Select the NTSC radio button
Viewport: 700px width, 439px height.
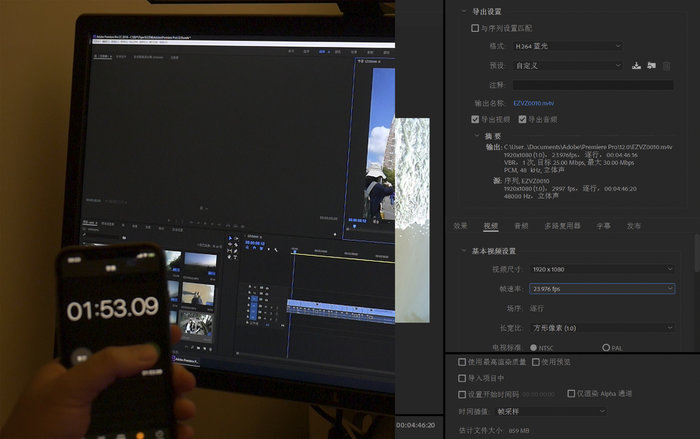pos(533,347)
